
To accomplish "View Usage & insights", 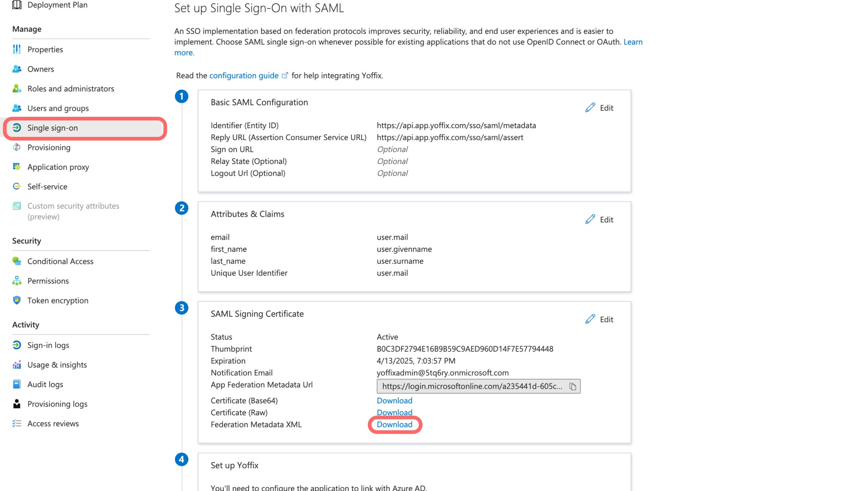I will point(57,365).
